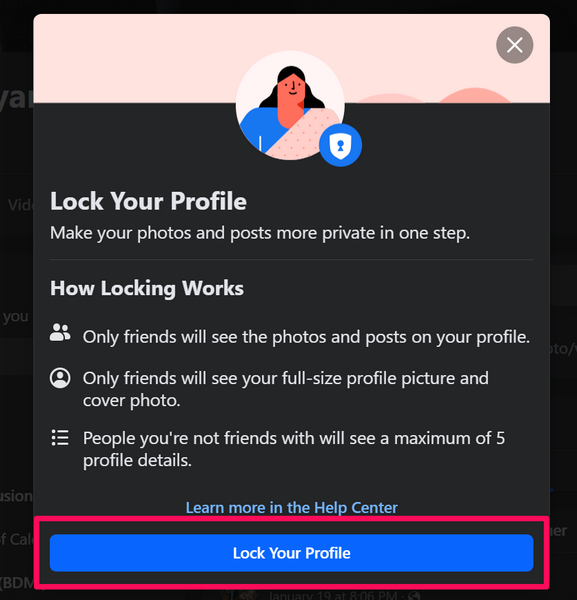Close the Lock Your Profile dialog
The width and height of the screenshot is (577, 600).
click(x=514, y=45)
